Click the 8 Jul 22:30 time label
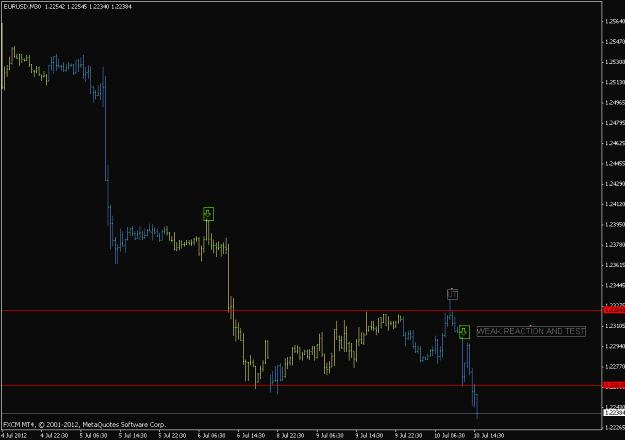Image resolution: width=625 pixels, height=440 pixels. (x=291, y=436)
